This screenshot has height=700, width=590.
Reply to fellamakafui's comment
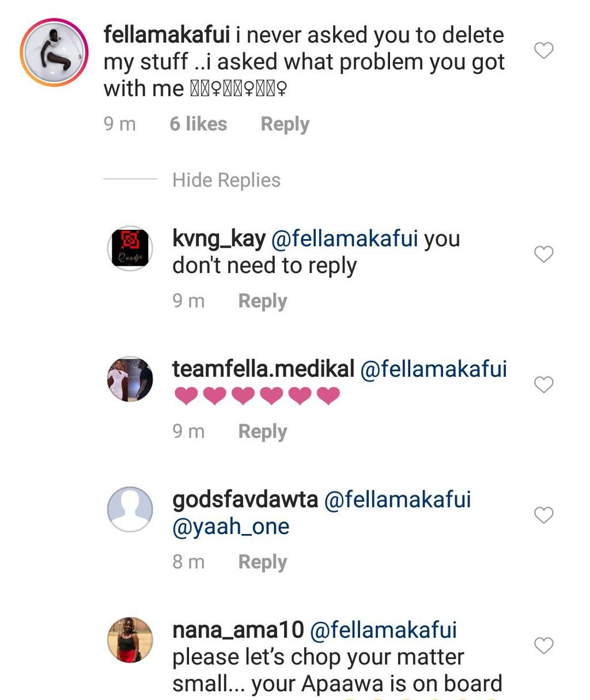point(284,123)
